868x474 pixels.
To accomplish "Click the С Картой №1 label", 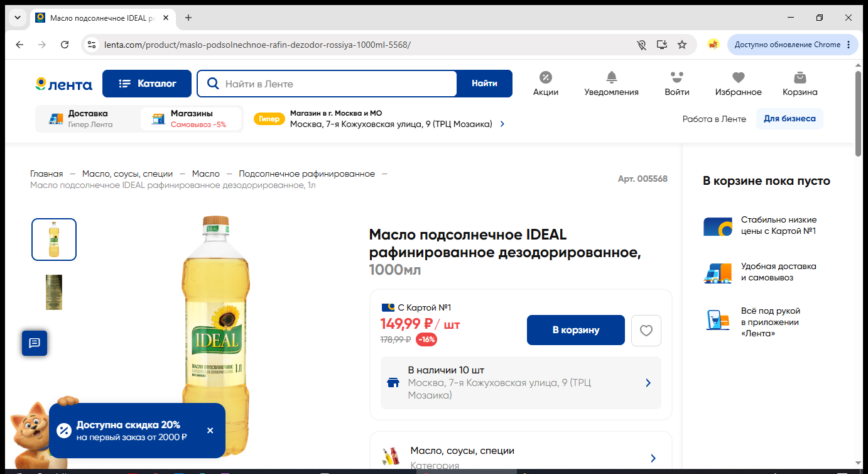I will 416,307.
